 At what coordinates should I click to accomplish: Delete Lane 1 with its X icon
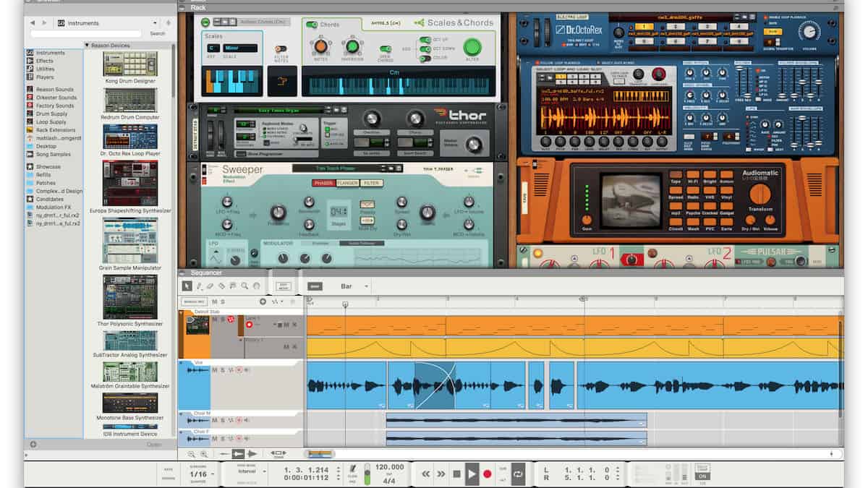[x=294, y=325]
